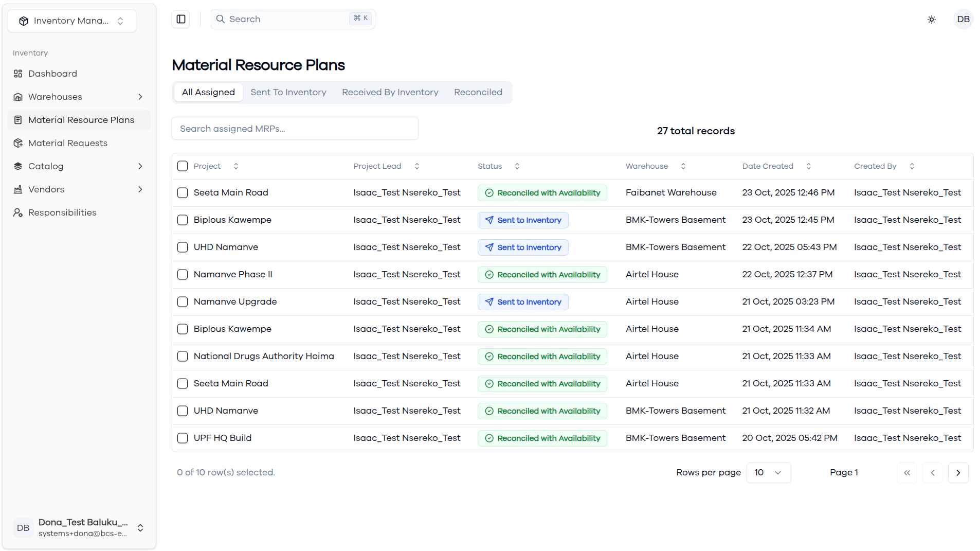
Task: Open the Dona_Test Baluku account menu
Action: click(79, 528)
